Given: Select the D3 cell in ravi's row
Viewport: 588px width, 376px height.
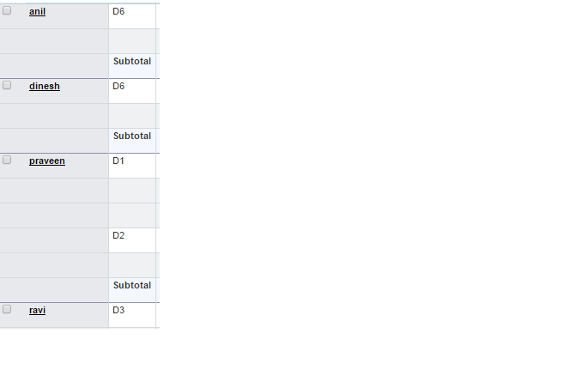Looking at the screenshot, I should [132, 314].
